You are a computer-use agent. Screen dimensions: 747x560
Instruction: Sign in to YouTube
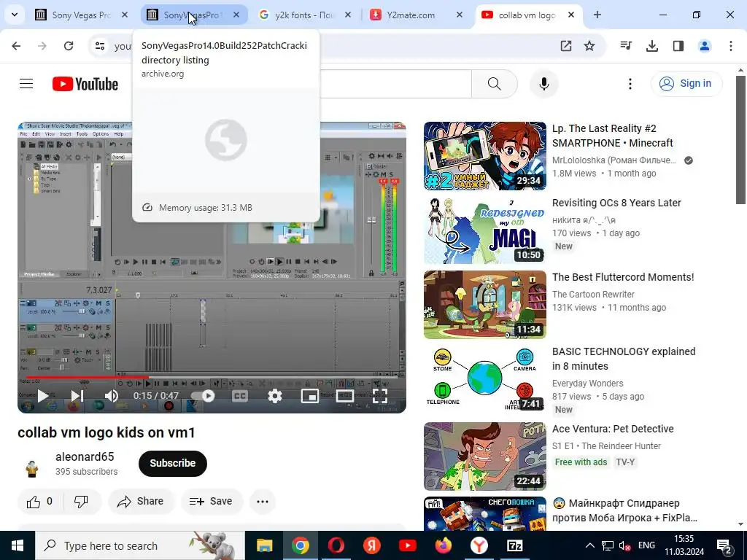(686, 83)
